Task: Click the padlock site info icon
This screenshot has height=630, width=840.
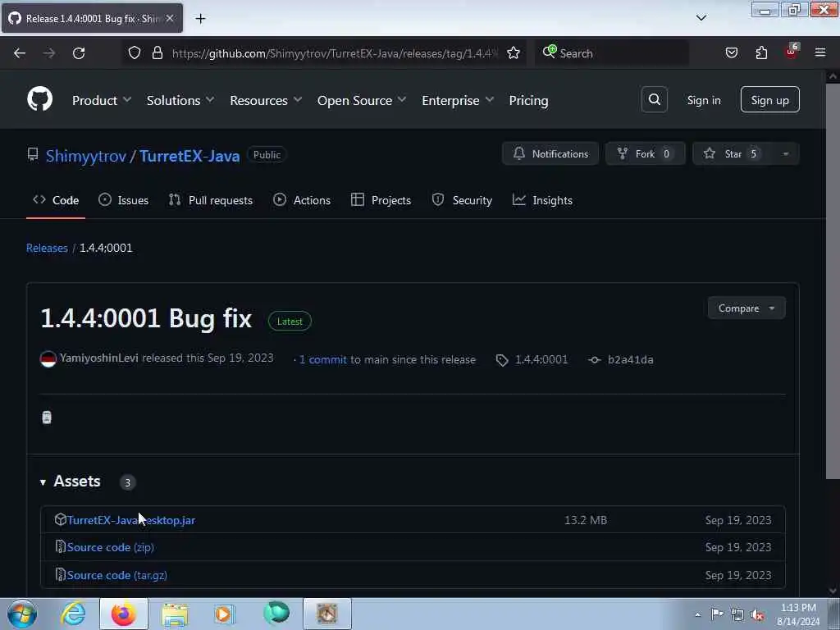Action: (157, 52)
